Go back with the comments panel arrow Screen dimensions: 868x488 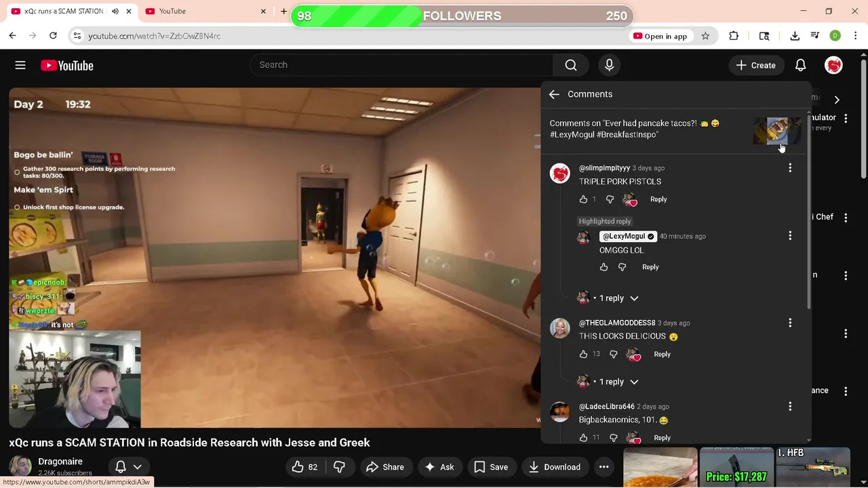click(554, 94)
